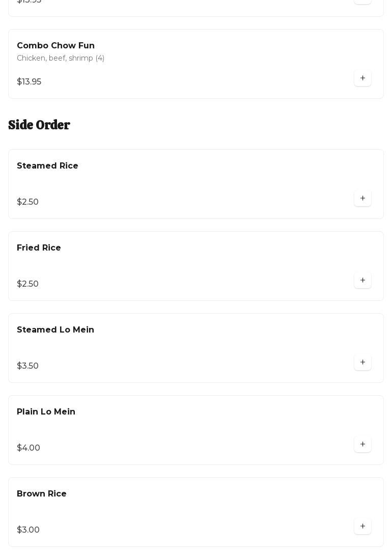Image resolution: width=392 pixels, height=552 pixels.
Task: Click the Chicken, beef, shrimp description text
Action: (61, 59)
